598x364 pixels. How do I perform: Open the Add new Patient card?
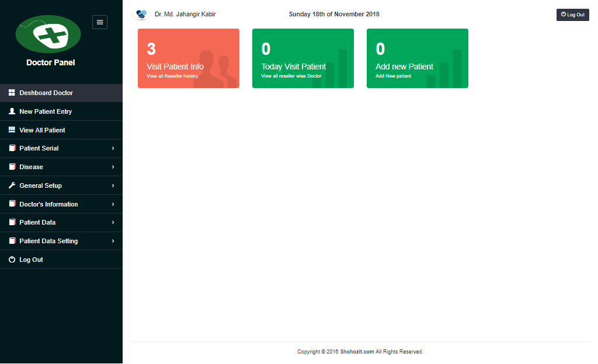(x=417, y=58)
